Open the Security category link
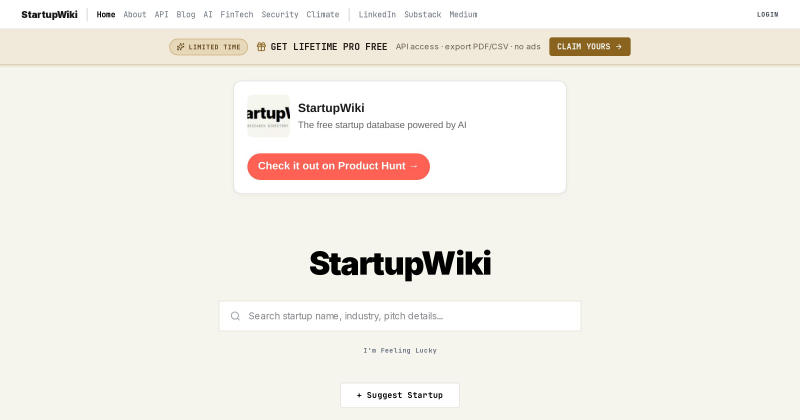Screen dimensions: 800x420 [x=280, y=14]
